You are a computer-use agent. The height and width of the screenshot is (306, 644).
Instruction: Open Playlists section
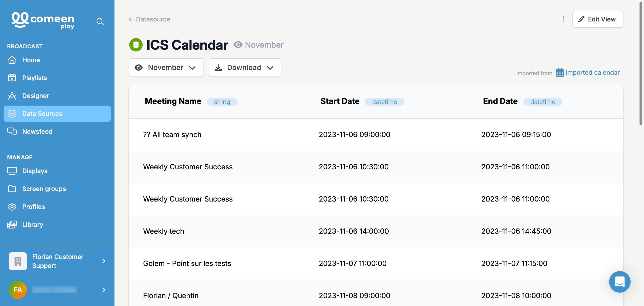(x=57, y=78)
